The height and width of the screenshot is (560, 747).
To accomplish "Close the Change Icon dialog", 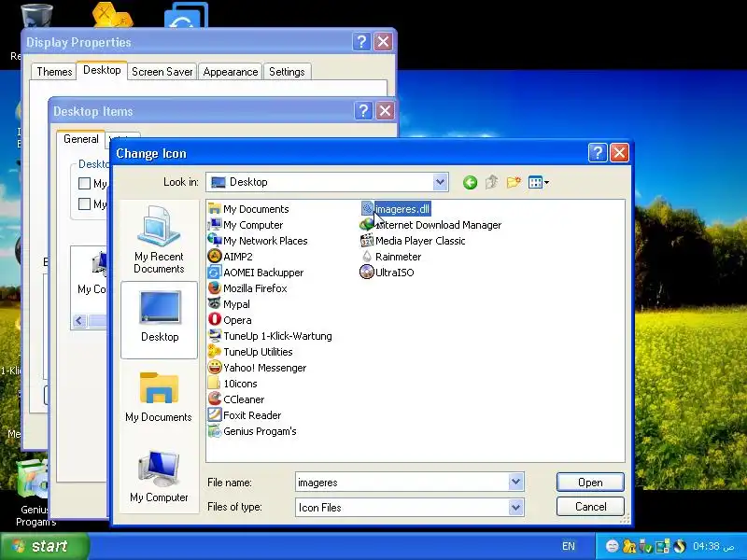I will point(619,153).
